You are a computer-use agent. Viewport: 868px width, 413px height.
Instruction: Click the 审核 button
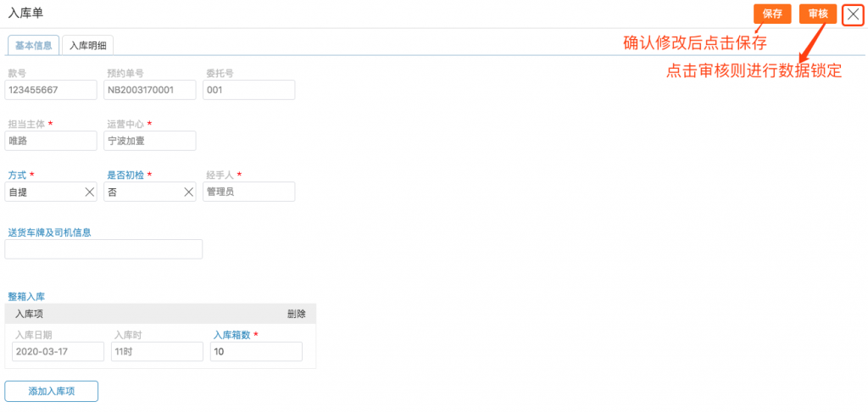click(818, 14)
